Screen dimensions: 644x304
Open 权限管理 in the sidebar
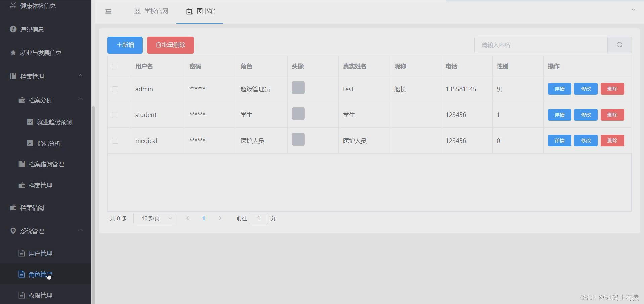46,295
